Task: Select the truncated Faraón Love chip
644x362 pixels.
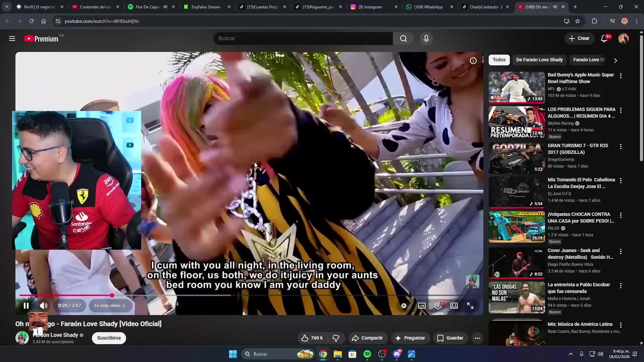Action: pos(589,60)
